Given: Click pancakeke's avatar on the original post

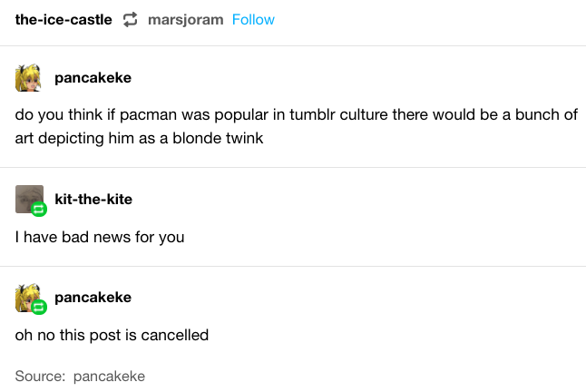Looking at the screenshot, I should click(28, 78).
